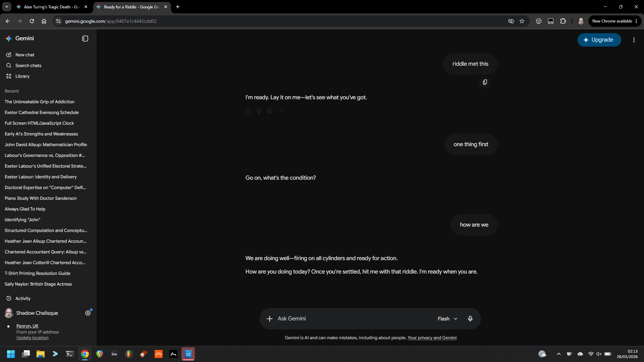Screen dimensions: 644x362
Task: Open 'Exeter Cathedral Evensong Schedule' chat
Action: tap(42, 112)
